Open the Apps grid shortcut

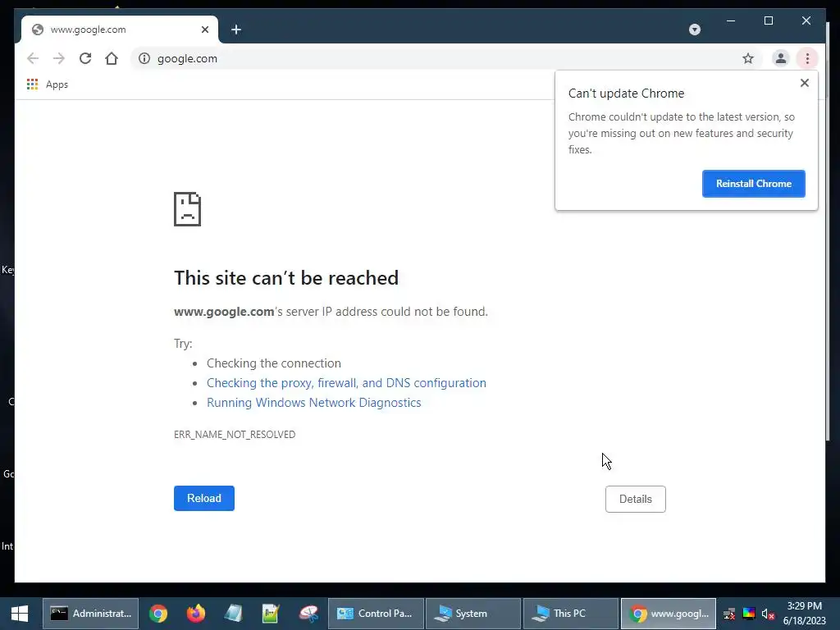coord(47,84)
